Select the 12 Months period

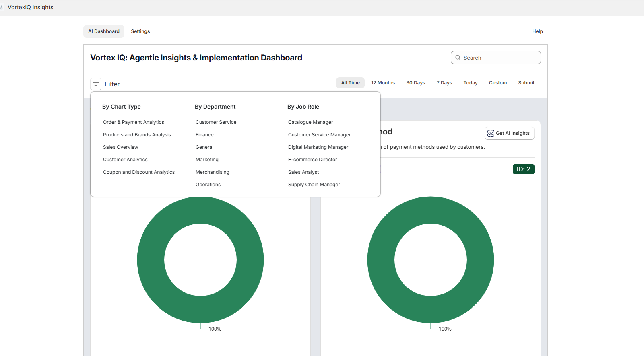[383, 82]
